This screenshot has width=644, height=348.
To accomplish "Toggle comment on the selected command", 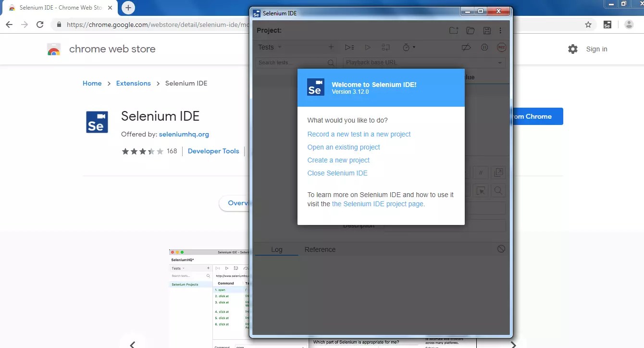I will pyautogui.click(x=481, y=172).
